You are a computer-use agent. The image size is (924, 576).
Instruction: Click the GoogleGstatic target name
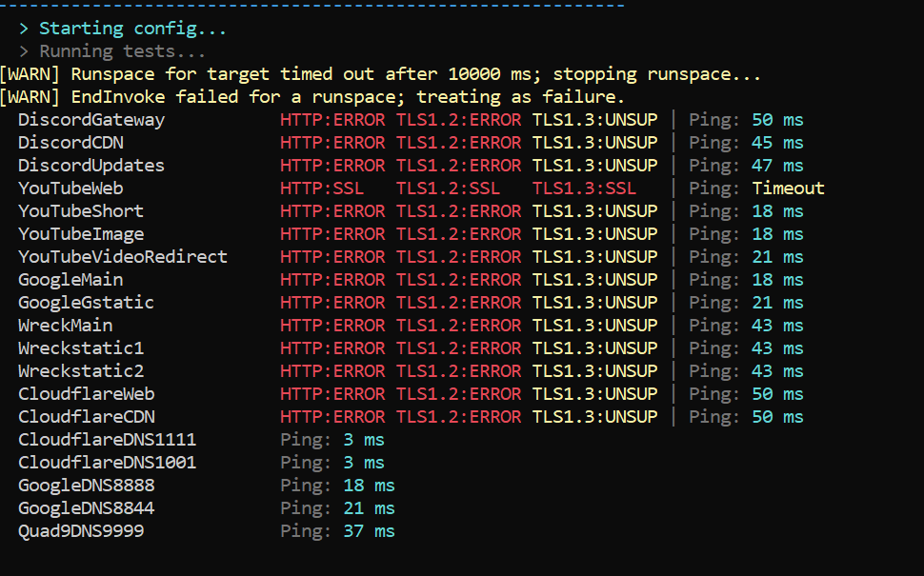point(86,303)
